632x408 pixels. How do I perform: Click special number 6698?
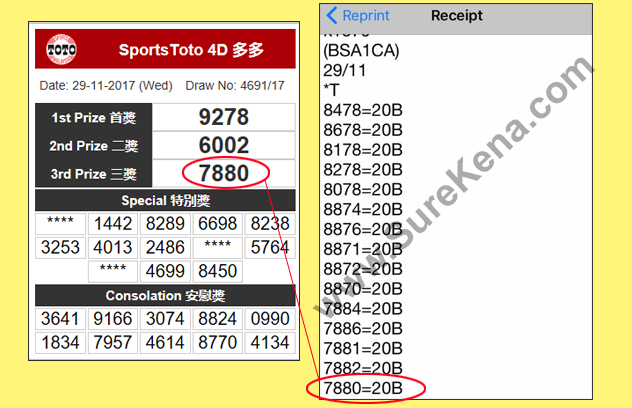[218, 224]
